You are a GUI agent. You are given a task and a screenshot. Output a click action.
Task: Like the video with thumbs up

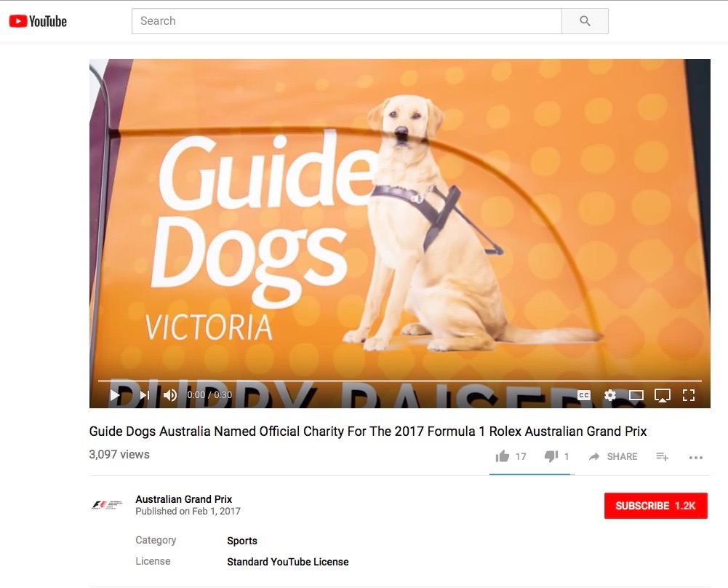pyautogui.click(x=503, y=456)
